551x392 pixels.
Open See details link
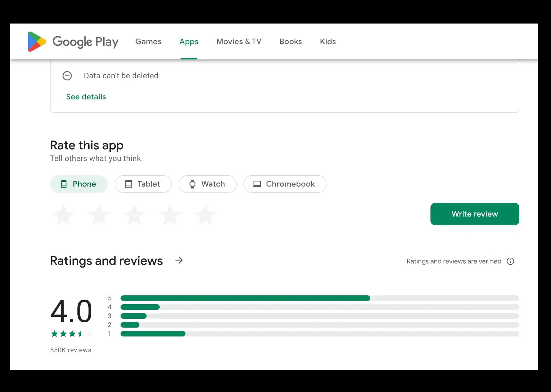point(86,97)
